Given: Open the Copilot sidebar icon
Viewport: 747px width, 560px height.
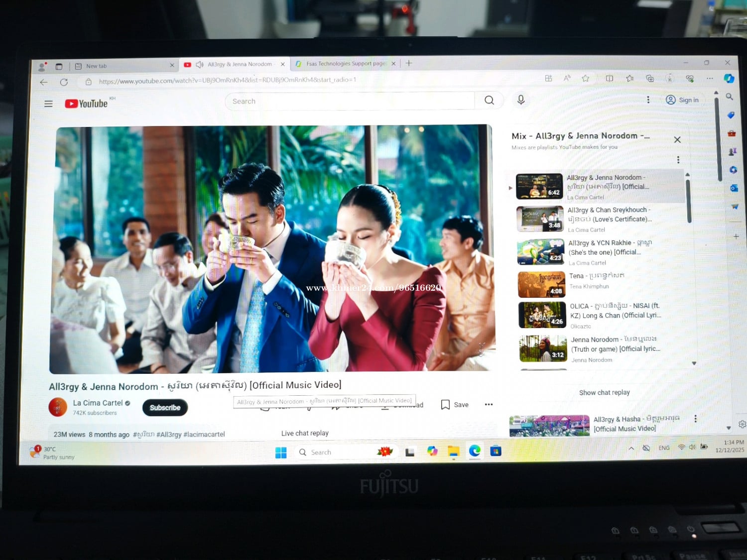Looking at the screenshot, I should [729, 79].
